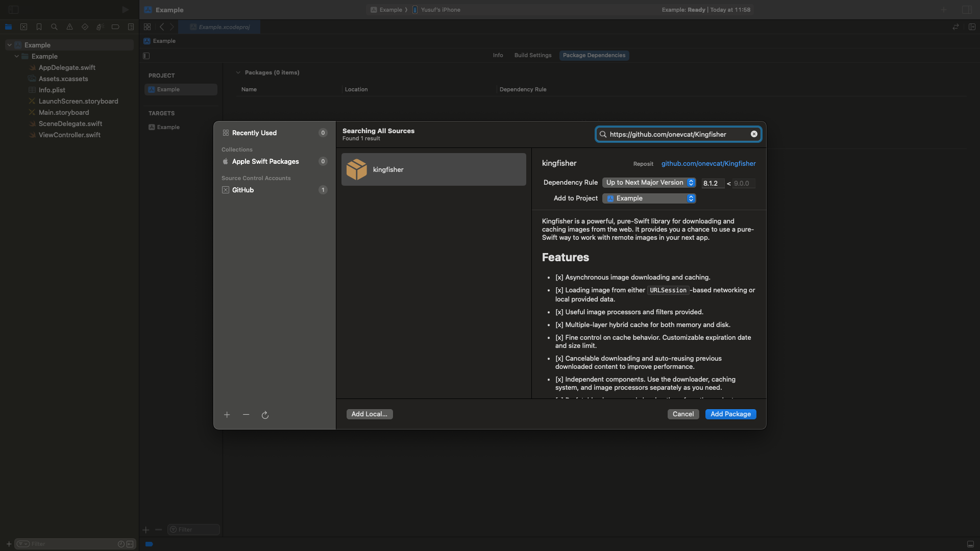Open the github.com/onevcat/Kingfisher link
Screen dimensions: 980x551
(x=708, y=164)
